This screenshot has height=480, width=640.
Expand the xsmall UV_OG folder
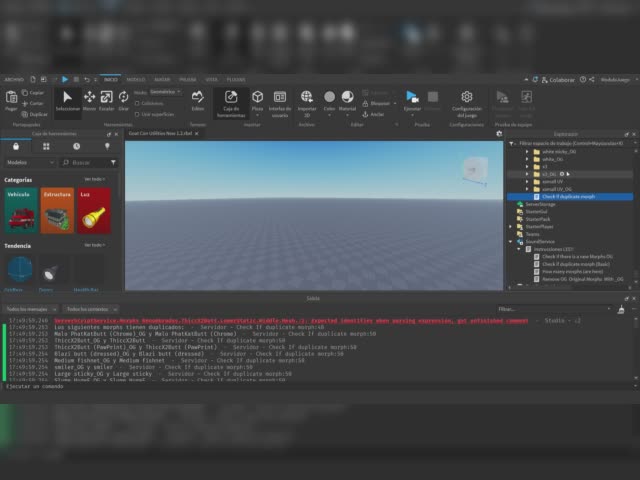[x=527, y=189]
